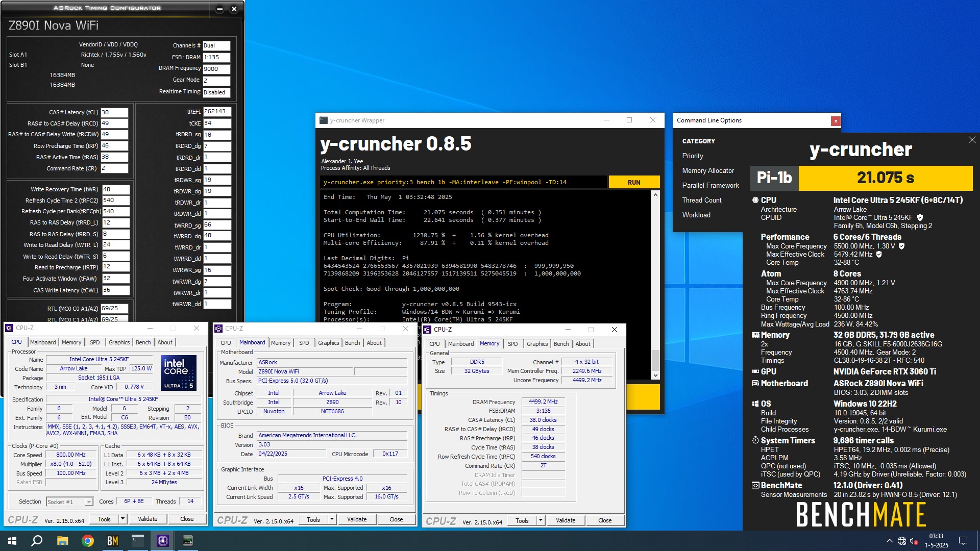Launch Chrome from the taskbar
980x551 pixels.
(87, 541)
